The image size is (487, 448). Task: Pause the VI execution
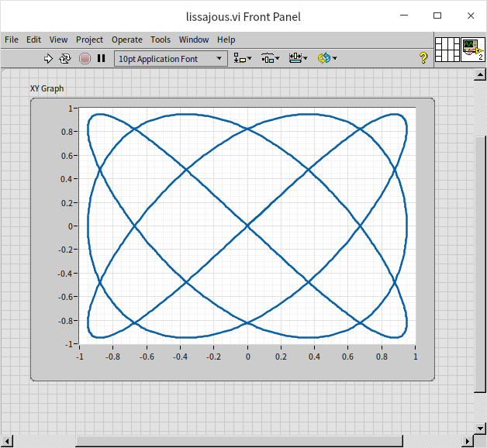(x=101, y=58)
